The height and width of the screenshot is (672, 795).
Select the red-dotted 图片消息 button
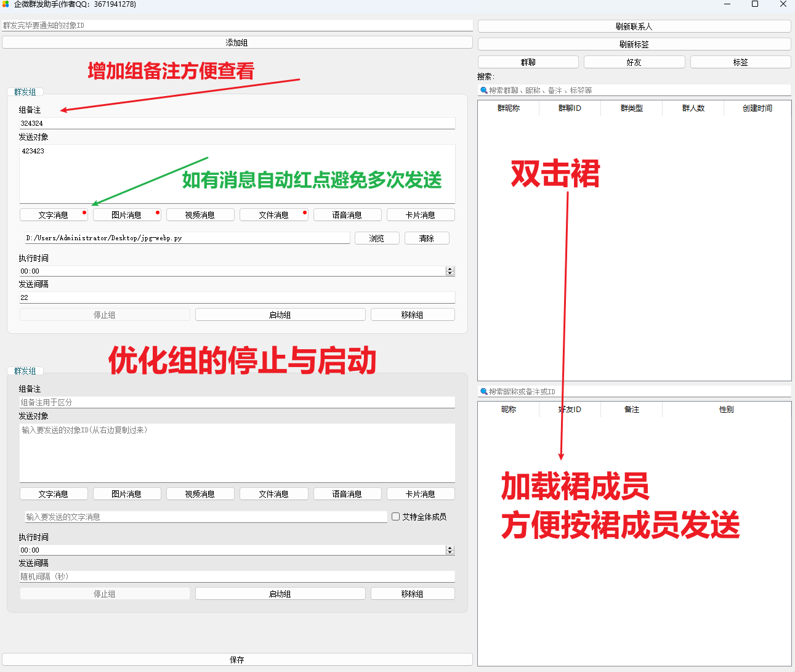(x=126, y=215)
